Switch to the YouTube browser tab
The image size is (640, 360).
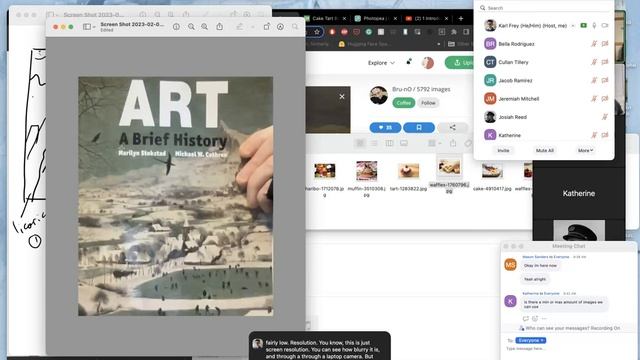pos(427,18)
